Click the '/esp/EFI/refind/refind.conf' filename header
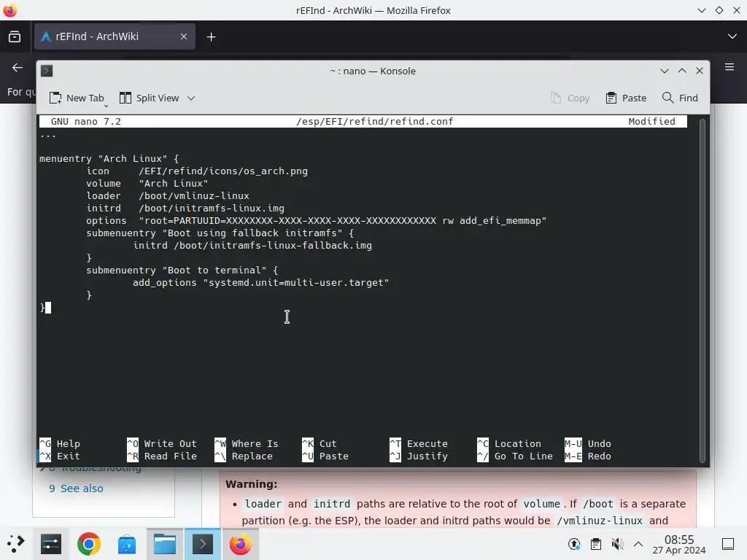 point(374,122)
